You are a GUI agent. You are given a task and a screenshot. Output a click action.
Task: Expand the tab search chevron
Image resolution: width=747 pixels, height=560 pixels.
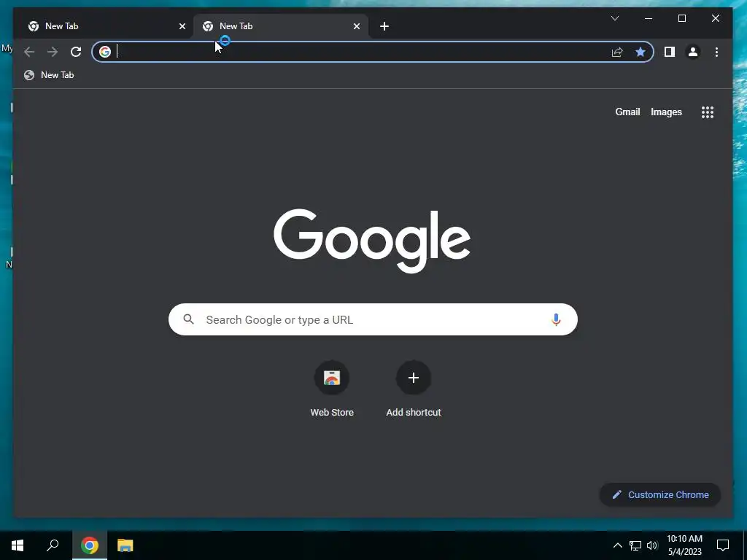coord(615,18)
